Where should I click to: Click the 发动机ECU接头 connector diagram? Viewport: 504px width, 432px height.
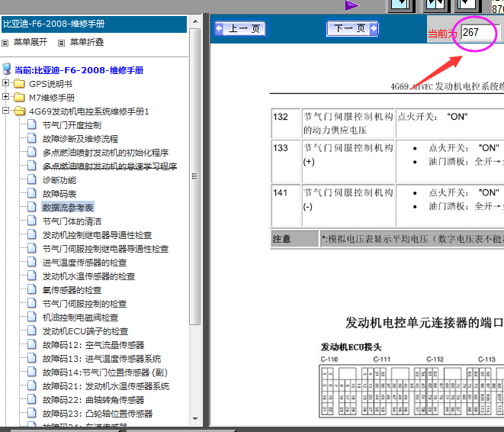click(412, 391)
